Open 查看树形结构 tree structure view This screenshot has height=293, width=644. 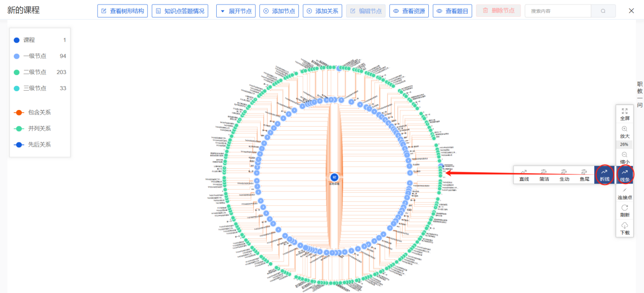122,11
